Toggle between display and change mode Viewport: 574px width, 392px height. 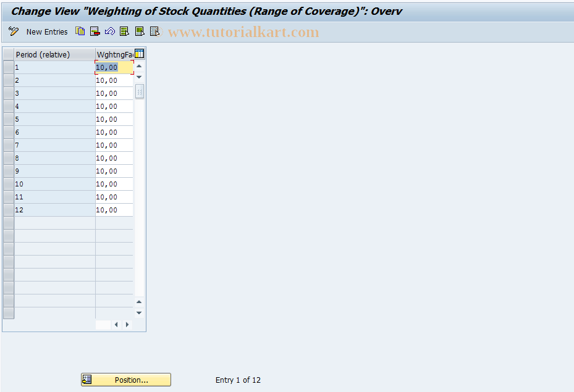click(x=13, y=31)
